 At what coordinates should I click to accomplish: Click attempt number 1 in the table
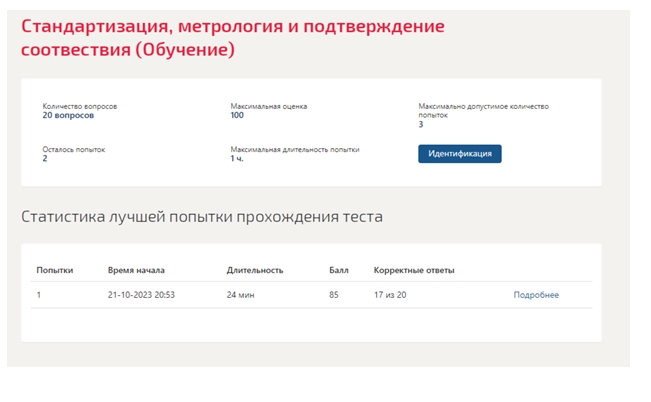click(39, 295)
